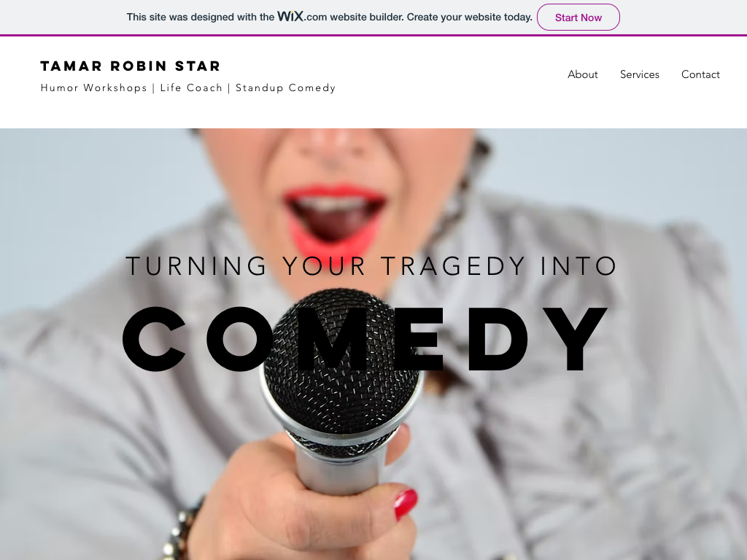Image resolution: width=747 pixels, height=560 pixels.
Task: Open the About page from navigation
Action: pyautogui.click(x=582, y=74)
